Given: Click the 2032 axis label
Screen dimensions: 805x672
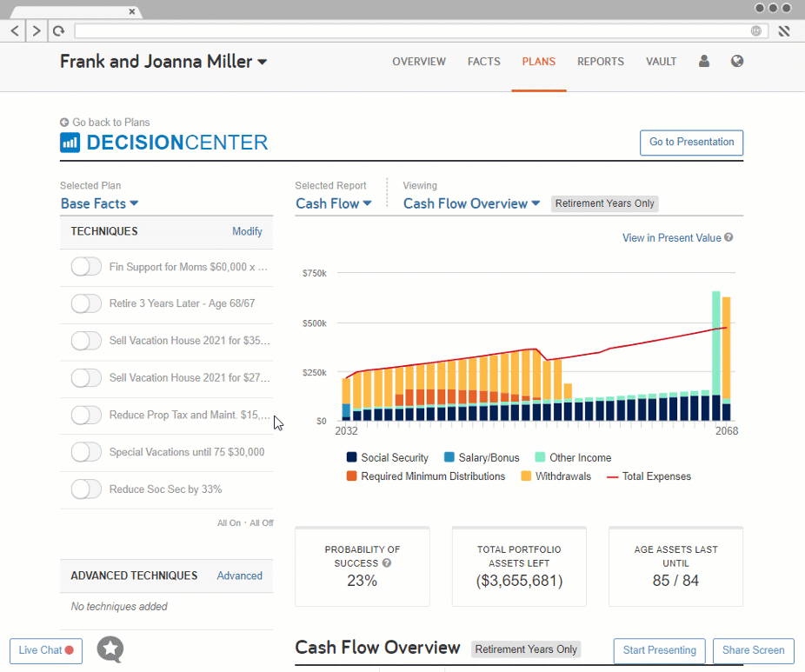Looking at the screenshot, I should click(346, 430).
